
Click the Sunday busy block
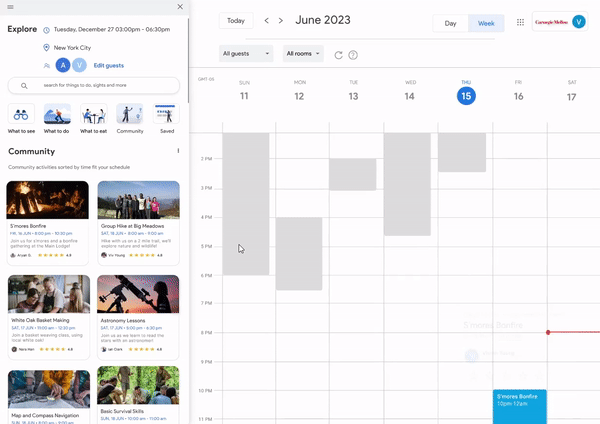(x=246, y=204)
